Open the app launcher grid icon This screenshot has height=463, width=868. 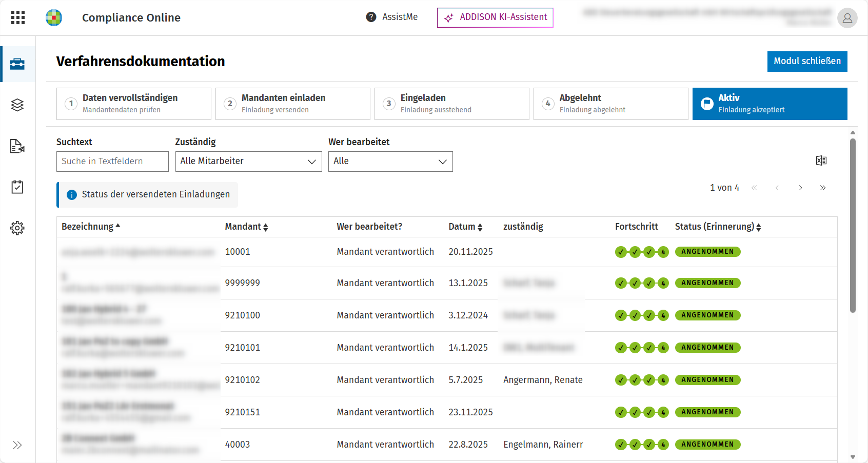tap(18, 17)
